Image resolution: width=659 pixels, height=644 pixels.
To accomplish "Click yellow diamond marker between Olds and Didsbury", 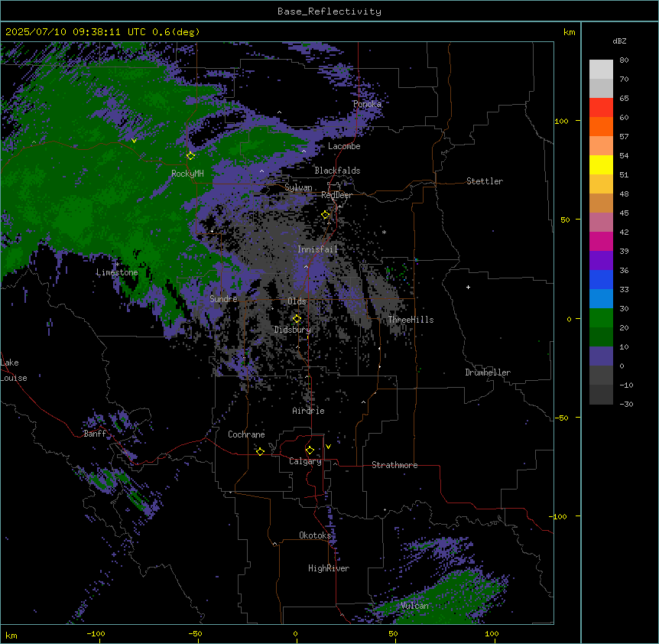I will coord(297,319).
